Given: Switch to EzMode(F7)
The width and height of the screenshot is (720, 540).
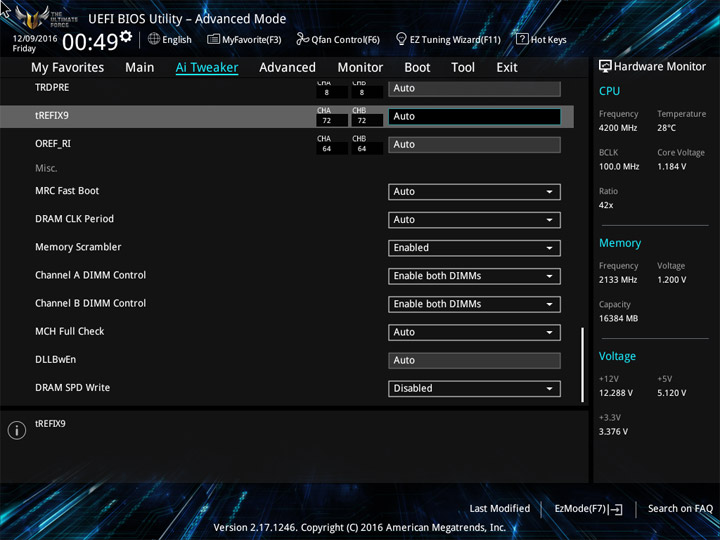Looking at the screenshot, I should point(588,509).
